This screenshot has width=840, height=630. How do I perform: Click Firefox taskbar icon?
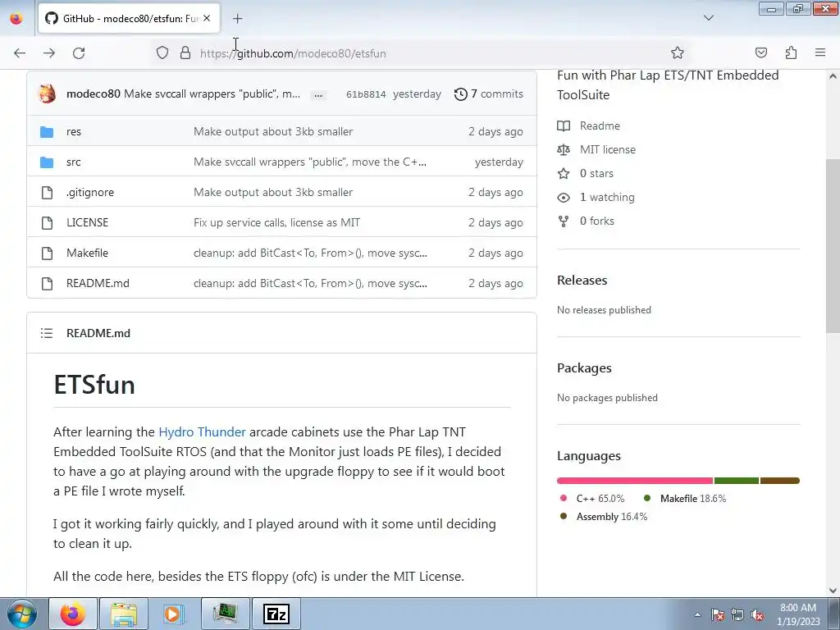(x=73, y=614)
